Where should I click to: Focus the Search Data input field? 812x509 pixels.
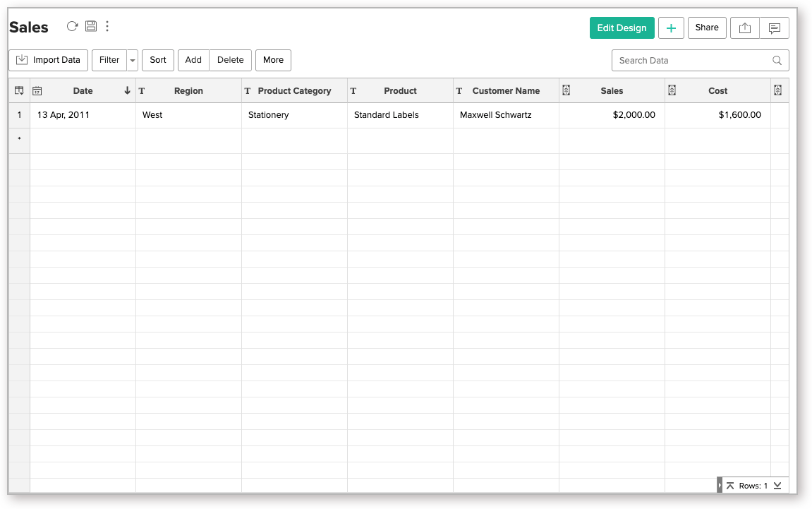pyautogui.click(x=700, y=60)
